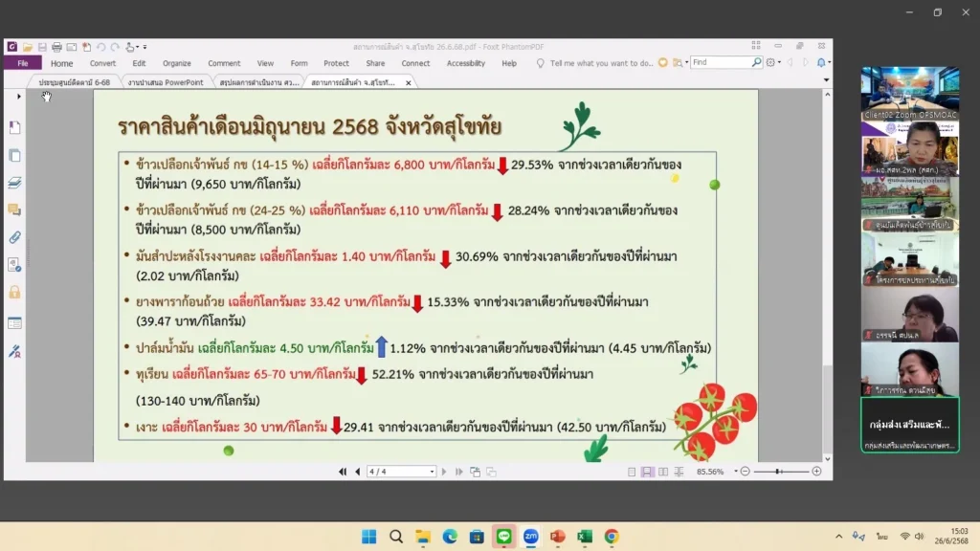Click the zoom out minus icon

(x=745, y=472)
